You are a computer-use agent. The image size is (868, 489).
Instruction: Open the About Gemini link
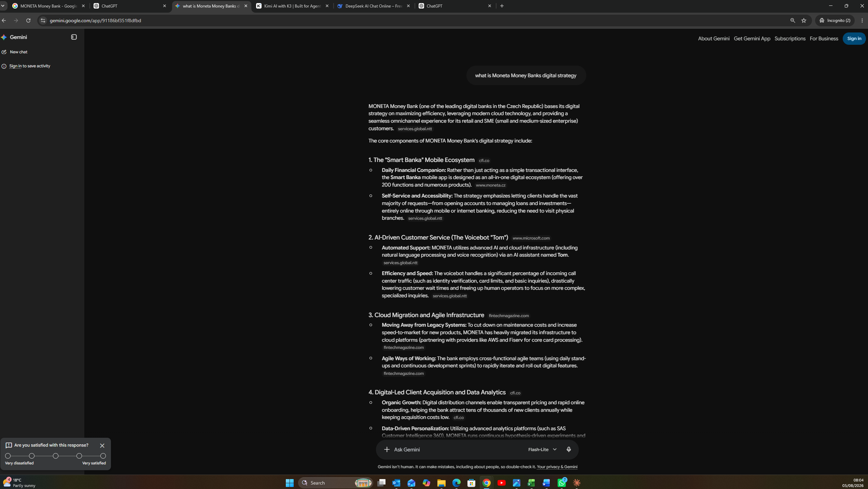pos(713,39)
